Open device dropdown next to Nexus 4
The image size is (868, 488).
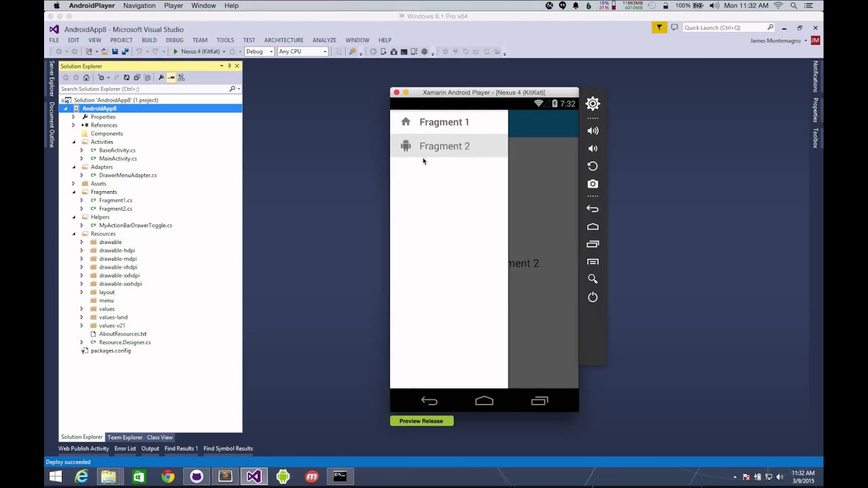224,52
